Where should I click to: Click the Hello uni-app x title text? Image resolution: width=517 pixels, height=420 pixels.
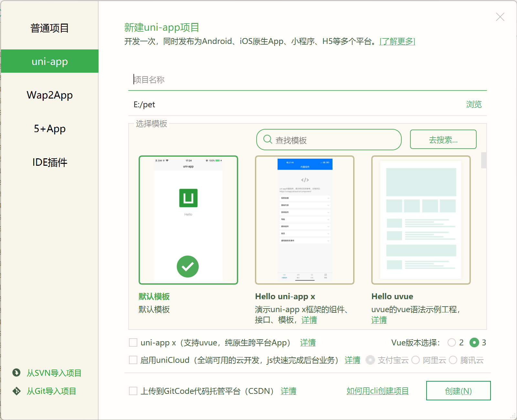coord(285,296)
